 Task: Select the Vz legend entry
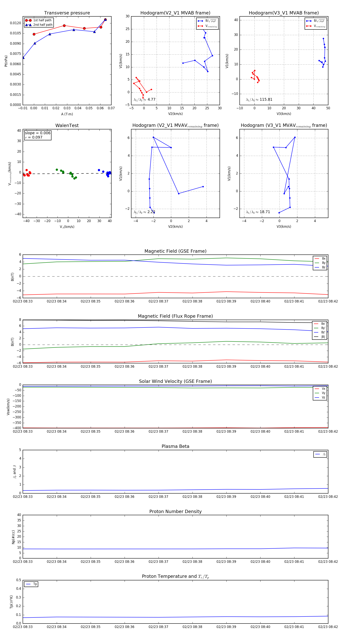pos(320,398)
